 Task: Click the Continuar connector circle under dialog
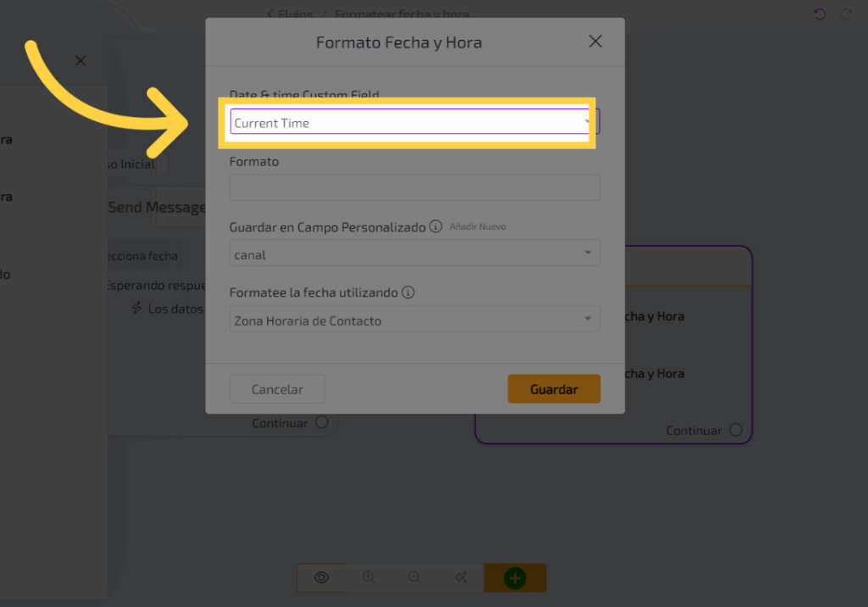point(321,422)
